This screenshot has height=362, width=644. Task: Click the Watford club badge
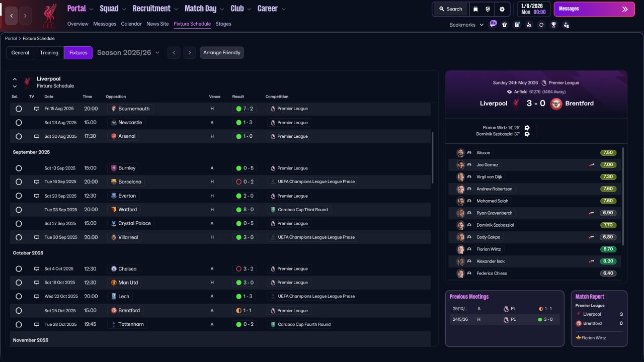(113, 210)
